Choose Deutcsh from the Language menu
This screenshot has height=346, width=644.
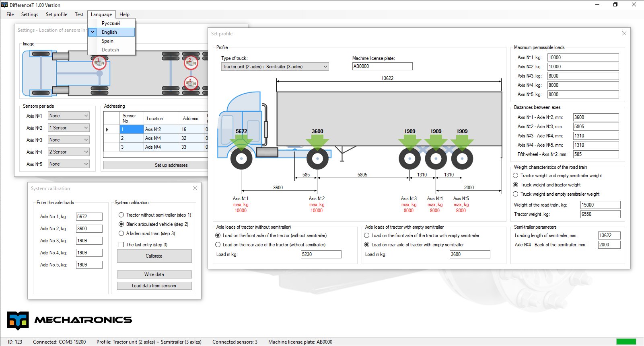[110, 50]
